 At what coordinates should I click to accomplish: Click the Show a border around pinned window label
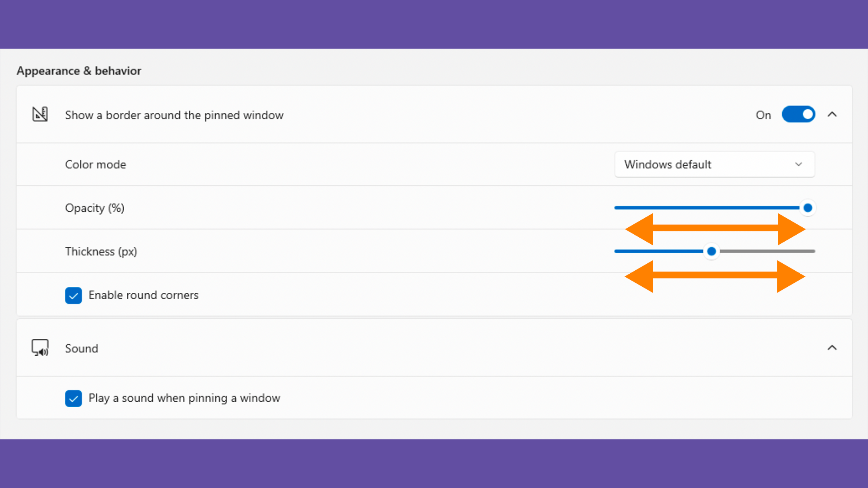click(174, 115)
